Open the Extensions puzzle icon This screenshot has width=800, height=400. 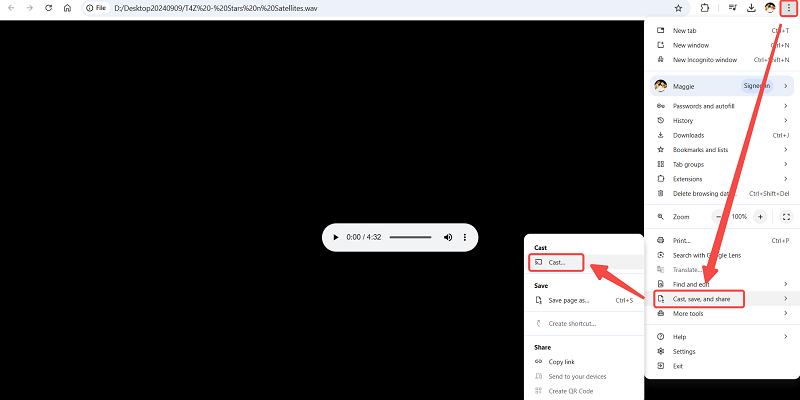pos(705,8)
